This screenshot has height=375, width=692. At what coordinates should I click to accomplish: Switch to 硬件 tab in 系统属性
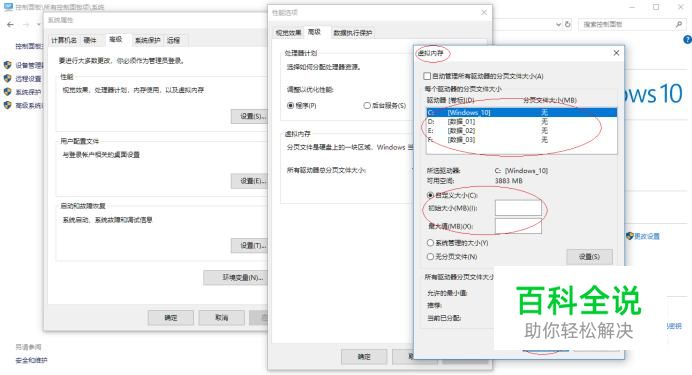[90, 40]
